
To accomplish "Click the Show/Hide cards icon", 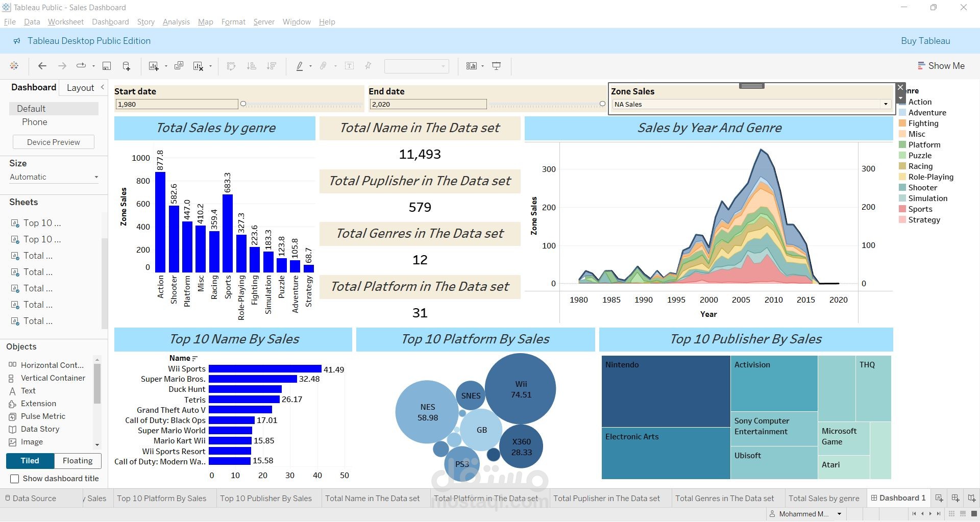I will coord(472,66).
